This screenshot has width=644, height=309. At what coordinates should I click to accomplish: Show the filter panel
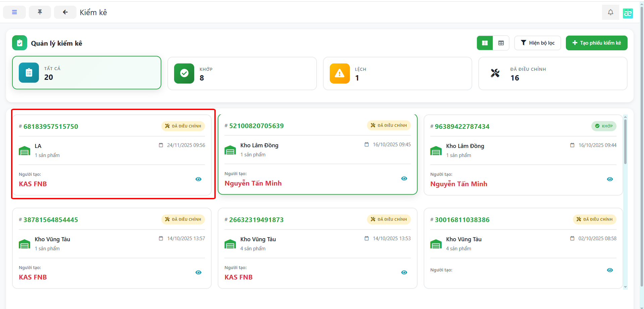tap(537, 43)
